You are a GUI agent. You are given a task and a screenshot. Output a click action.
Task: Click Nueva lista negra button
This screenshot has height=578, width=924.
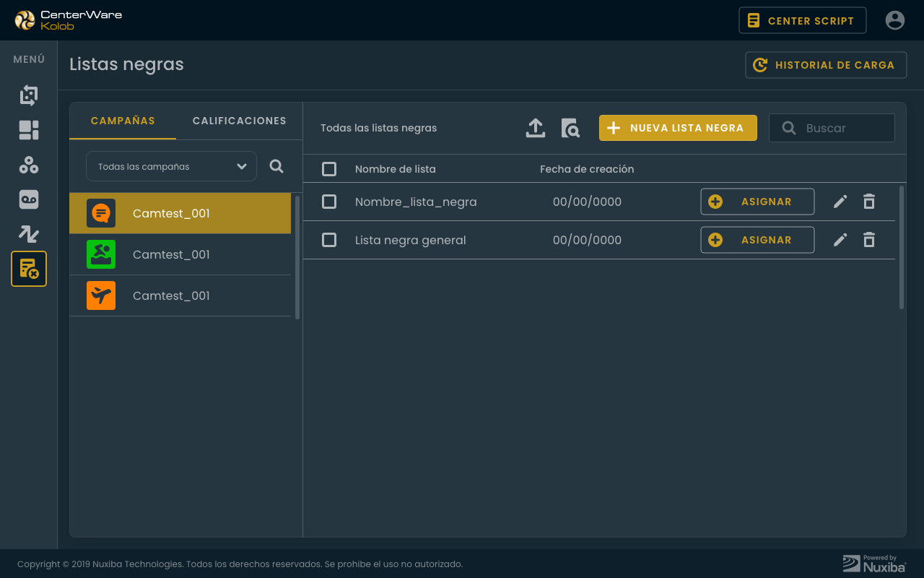click(678, 128)
